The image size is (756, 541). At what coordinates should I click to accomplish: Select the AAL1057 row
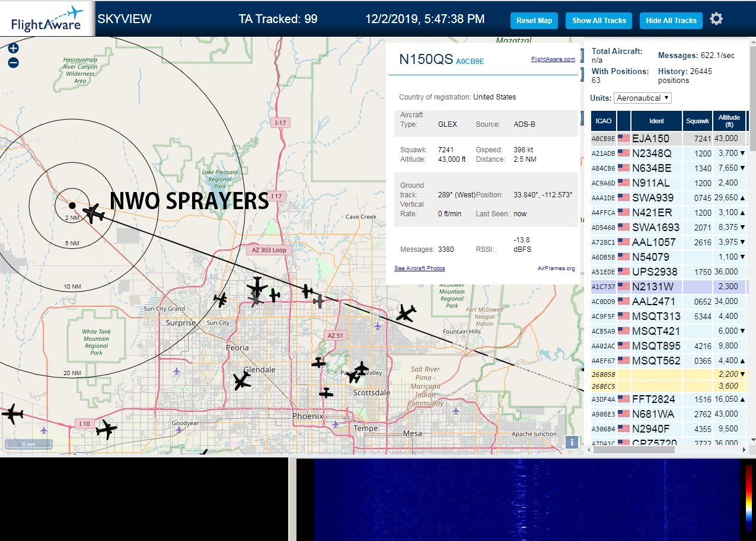(669, 242)
